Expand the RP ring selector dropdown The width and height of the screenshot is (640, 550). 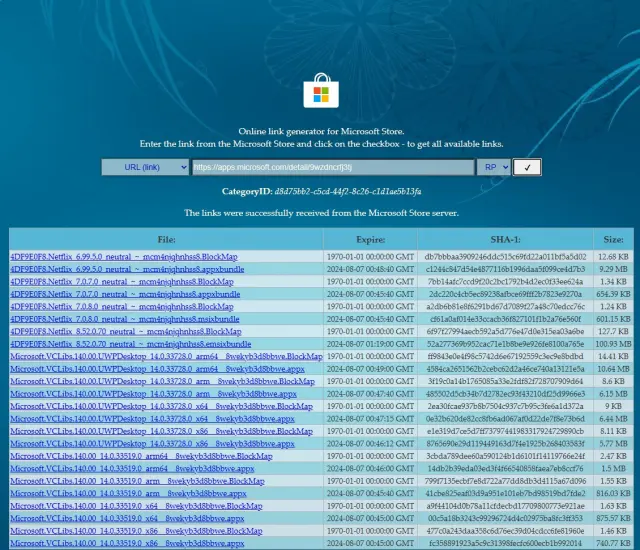click(x=493, y=168)
